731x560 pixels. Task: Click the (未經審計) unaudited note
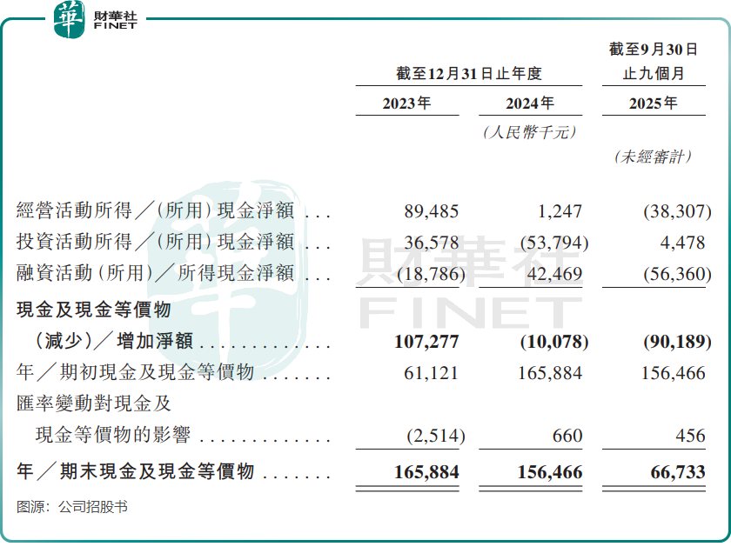tap(653, 157)
